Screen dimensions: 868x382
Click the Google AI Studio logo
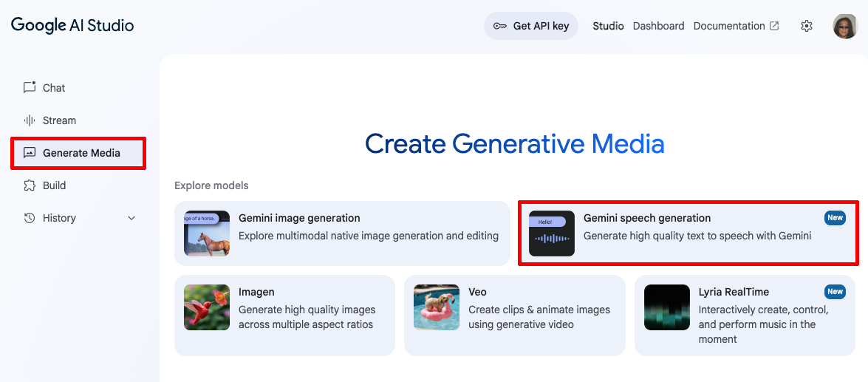pyautogui.click(x=72, y=25)
